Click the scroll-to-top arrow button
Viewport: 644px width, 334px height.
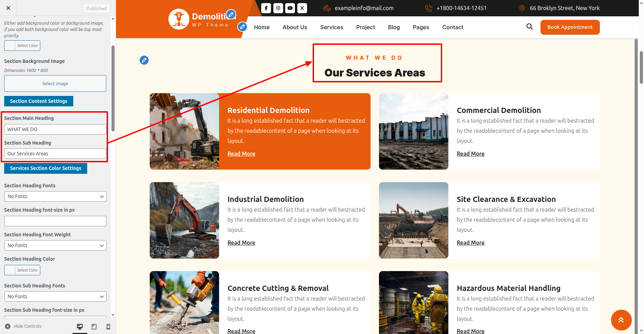[x=621, y=320]
